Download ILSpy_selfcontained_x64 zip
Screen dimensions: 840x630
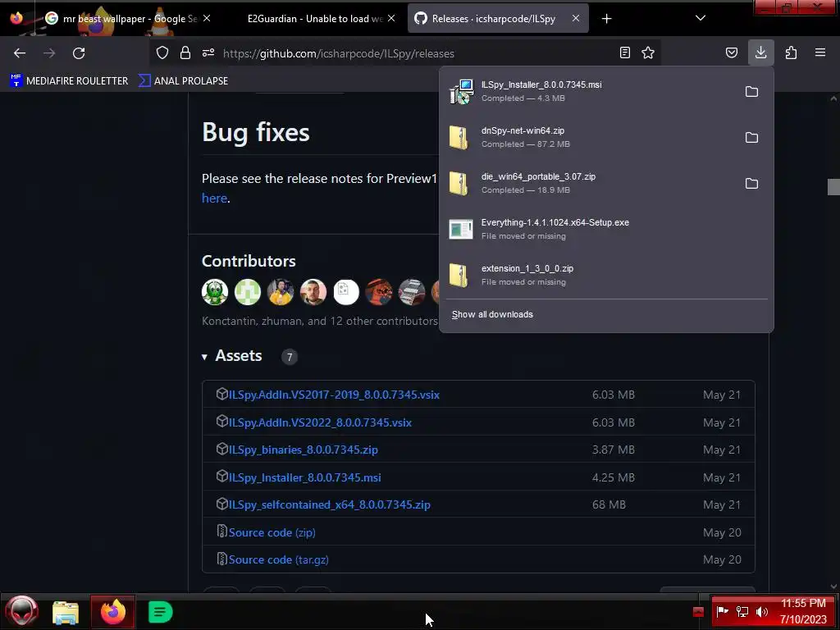pos(330,504)
